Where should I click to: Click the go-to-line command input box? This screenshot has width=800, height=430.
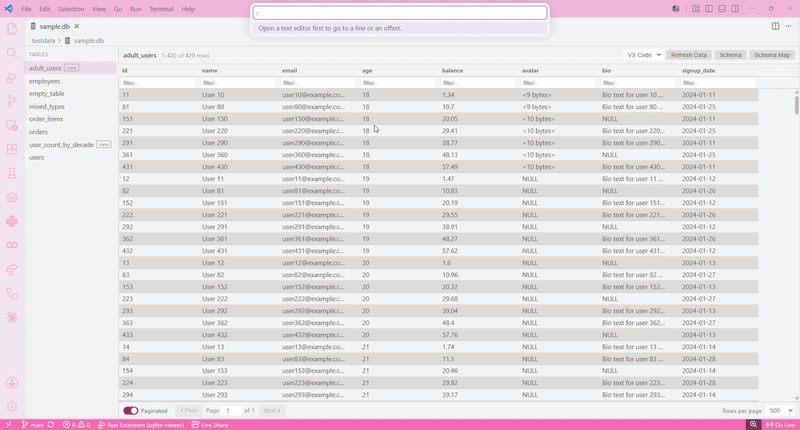click(x=399, y=12)
